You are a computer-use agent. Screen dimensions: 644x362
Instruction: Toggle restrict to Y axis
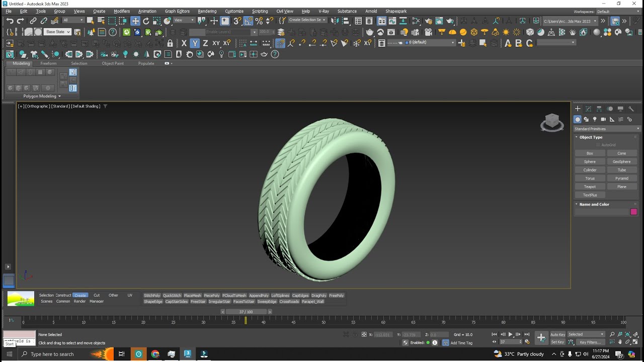tap(195, 43)
